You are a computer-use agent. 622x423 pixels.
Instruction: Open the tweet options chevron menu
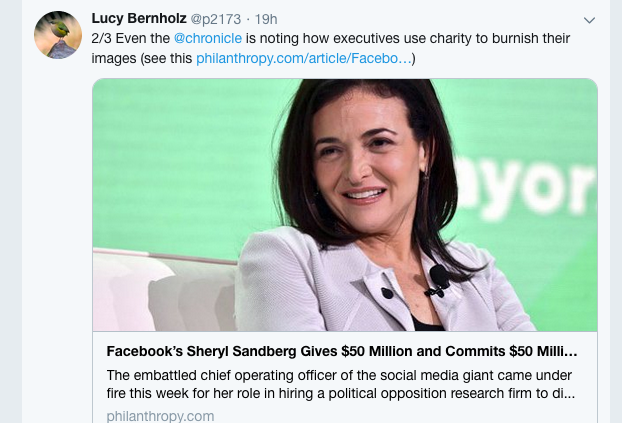(x=589, y=20)
